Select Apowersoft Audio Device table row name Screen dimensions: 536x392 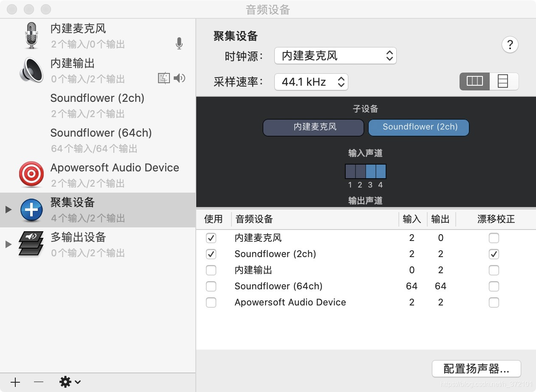coord(290,302)
